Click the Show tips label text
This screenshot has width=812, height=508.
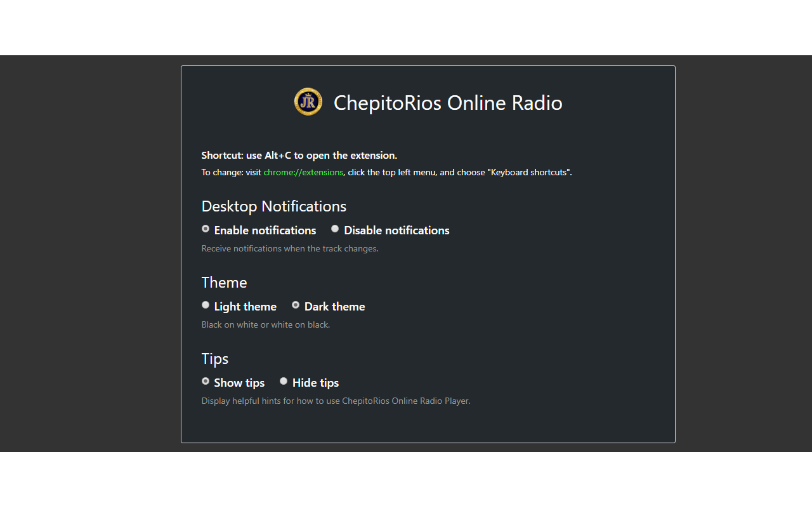pyautogui.click(x=239, y=382)
